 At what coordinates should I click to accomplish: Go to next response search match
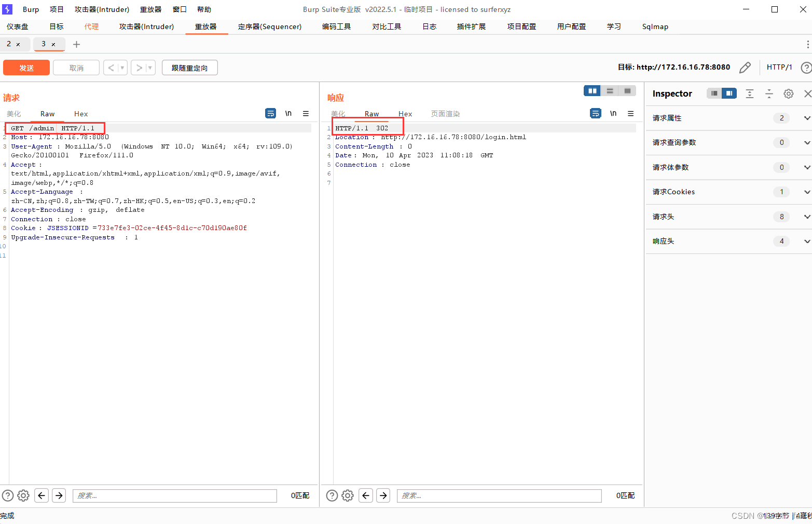tap(383, 495)
